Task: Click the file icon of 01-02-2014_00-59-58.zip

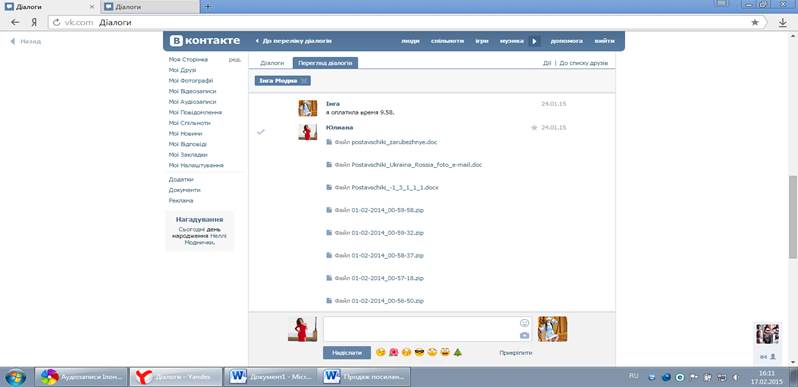Action: click(x=329, y=210)
